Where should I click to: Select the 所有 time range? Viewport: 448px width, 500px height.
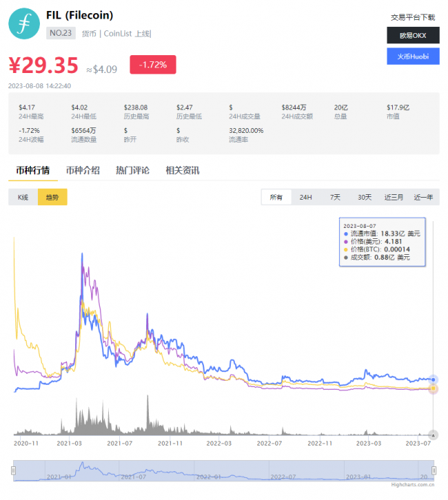coord(276,197)
